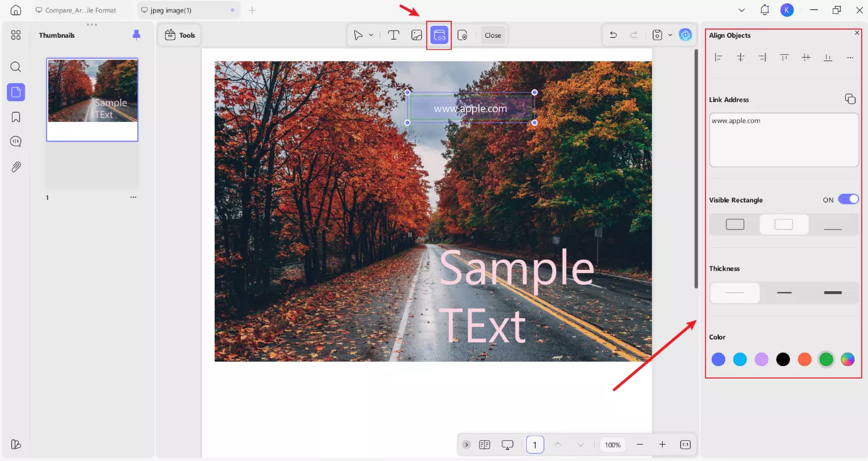Viewport: 868px width, 461px height.
Task: Open the save options dropdown
Action: 670,35
